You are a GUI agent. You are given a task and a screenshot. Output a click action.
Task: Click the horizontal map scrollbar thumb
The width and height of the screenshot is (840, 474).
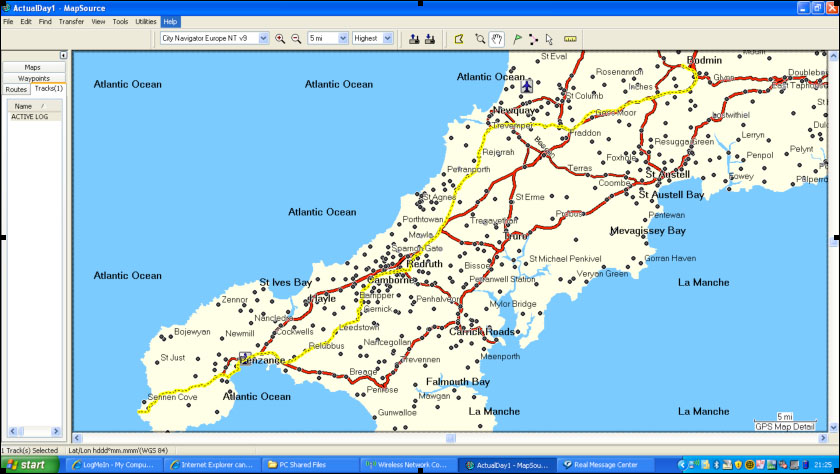[451, 438]
